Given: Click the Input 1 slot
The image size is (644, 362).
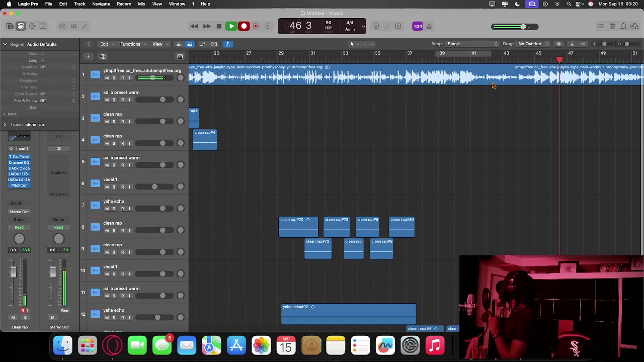Looking at the screenshot, I should 22,148.
